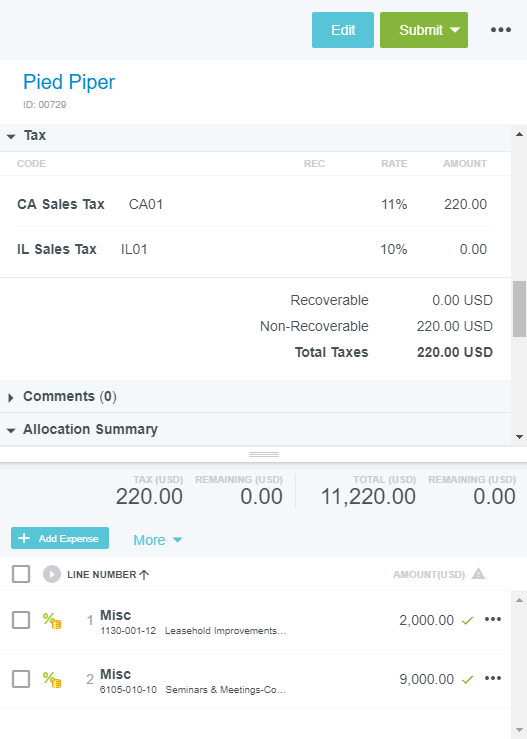Check the box for Misc line 2
Image resolution: width=527 pixels, height=739 pixels.
tap(21, 679)
